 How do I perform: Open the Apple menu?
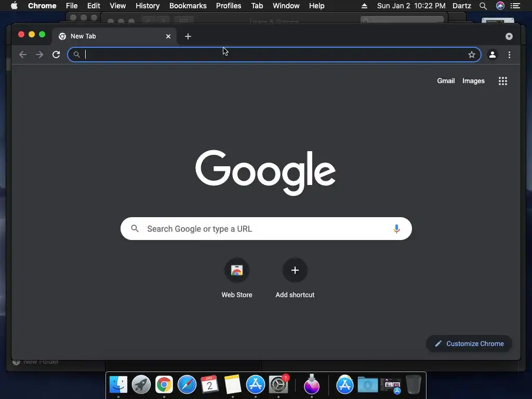(14, 6)
